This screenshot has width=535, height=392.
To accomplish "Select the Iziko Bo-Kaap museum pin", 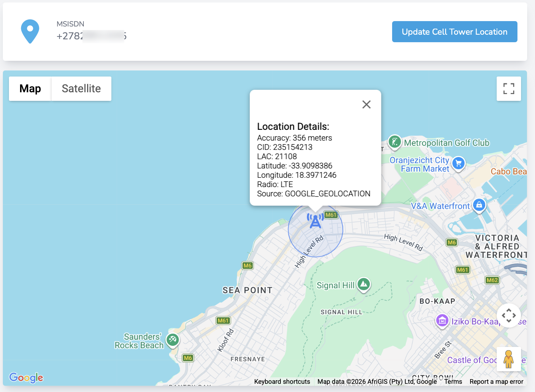I will (x=442, y=321).
